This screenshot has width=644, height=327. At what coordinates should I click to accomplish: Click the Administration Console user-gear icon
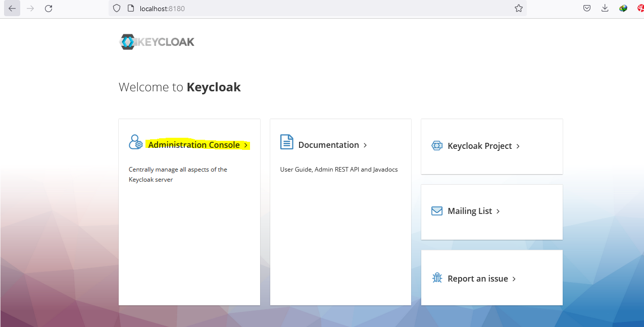[x=136, y=142]
